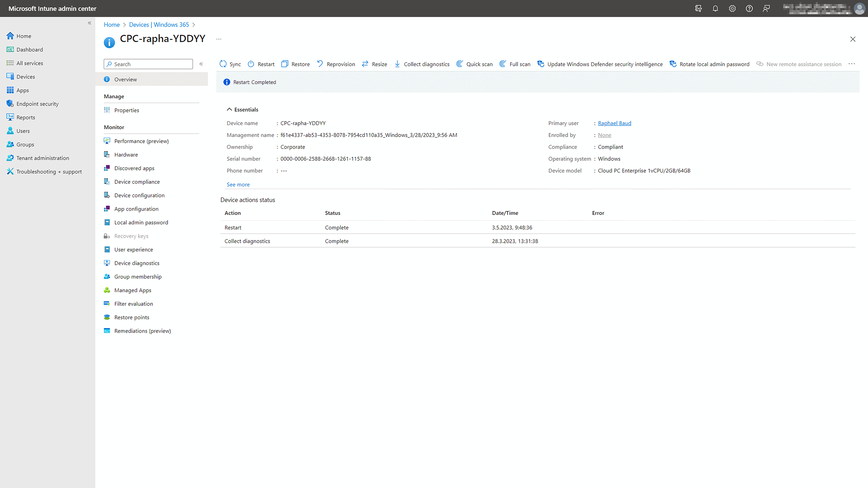This screenshot has height=488, width=868.
Task: Open ellipsis menu beside device title
Action: (x=219, y=39)
